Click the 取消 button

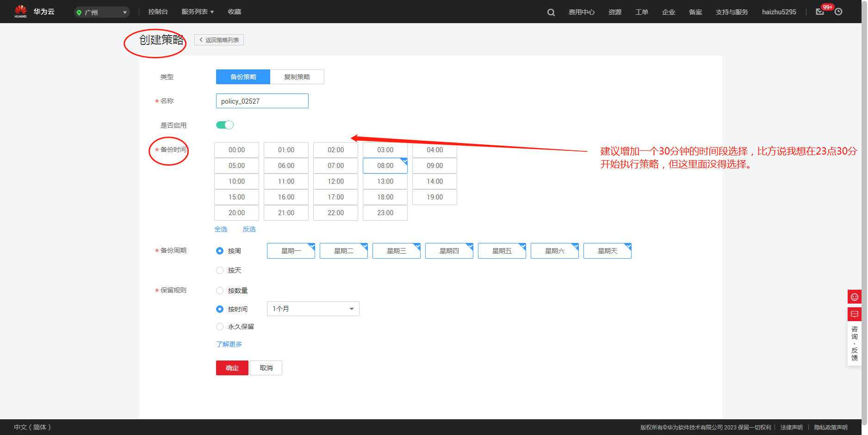[266, 368]
